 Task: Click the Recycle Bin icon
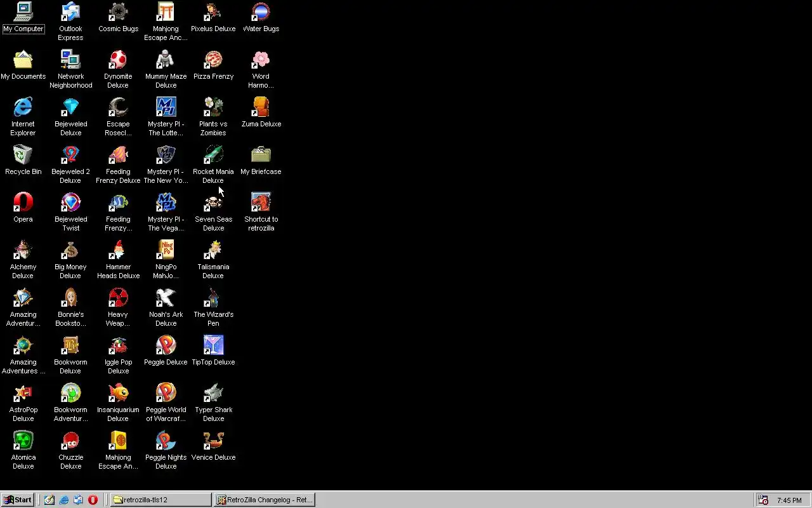pos(23,155)
